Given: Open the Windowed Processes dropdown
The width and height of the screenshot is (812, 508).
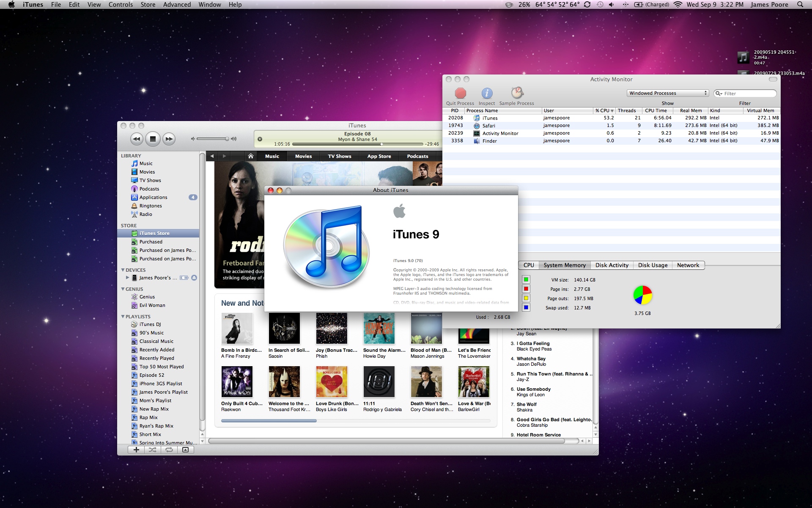Looking at the screenshot, I should pos(667,93).
